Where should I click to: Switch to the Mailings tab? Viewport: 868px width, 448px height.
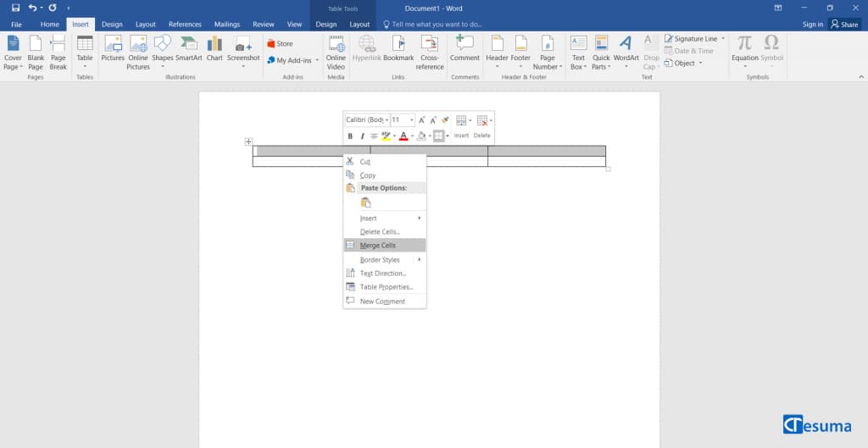[227, 25]
